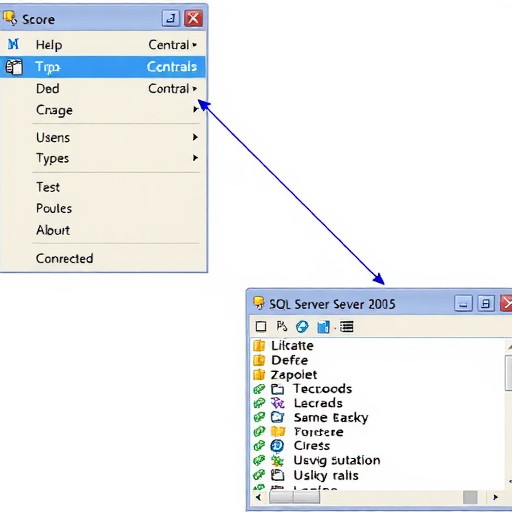The image size is (512, 512).
Task: Click the blue book icon in toolbar
Action: (x=323, y=327)
